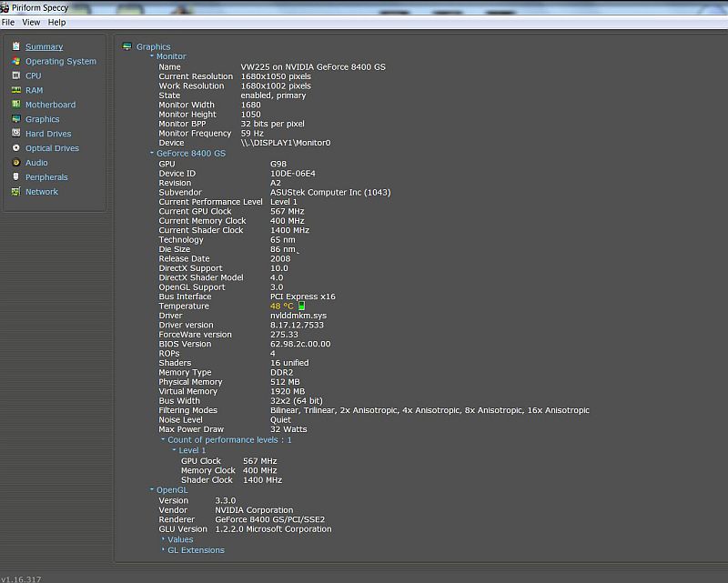Click the Current Shader Clock 1400 MHz value
The height and width of the screenshot is (583, 728).
point(289,230)
